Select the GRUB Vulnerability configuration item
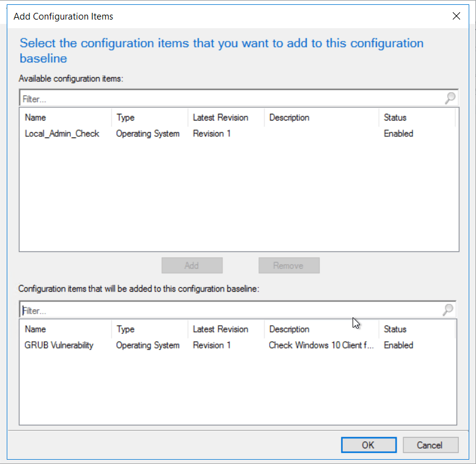Image resolution: width=476 pixels, height=464 pixels. [x=59, y=345]
